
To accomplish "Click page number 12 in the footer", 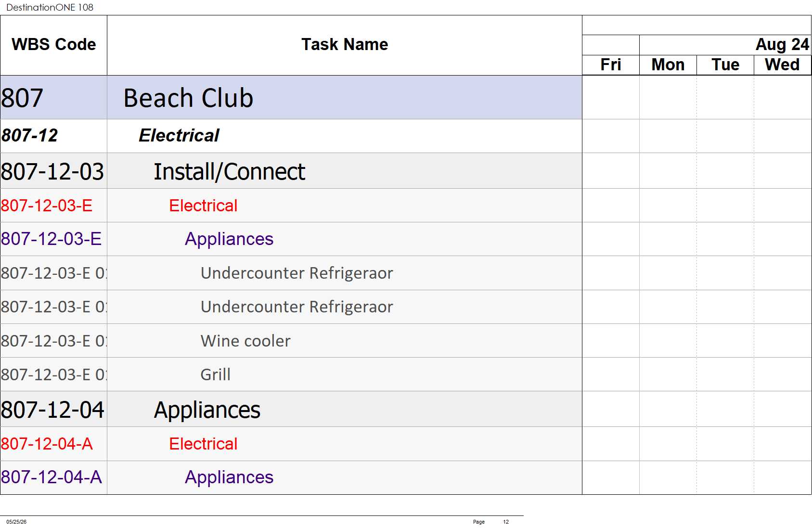I will [506, 522].
